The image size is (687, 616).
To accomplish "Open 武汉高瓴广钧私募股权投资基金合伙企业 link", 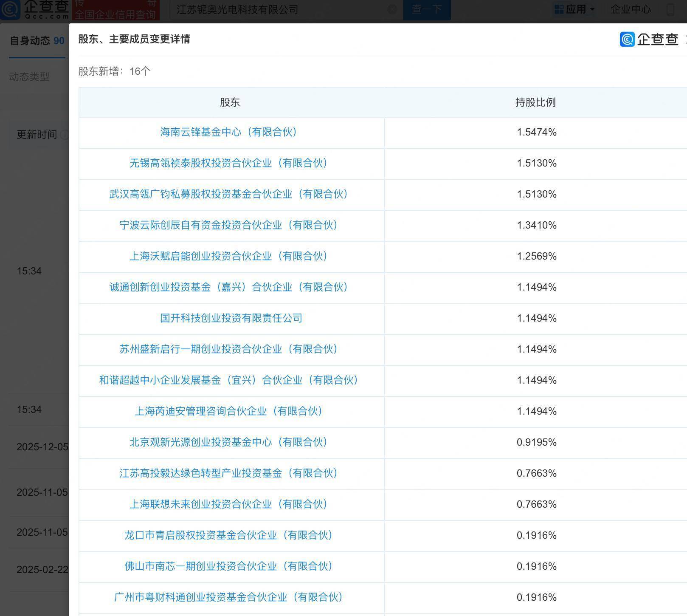I will [x=230, y=194].
